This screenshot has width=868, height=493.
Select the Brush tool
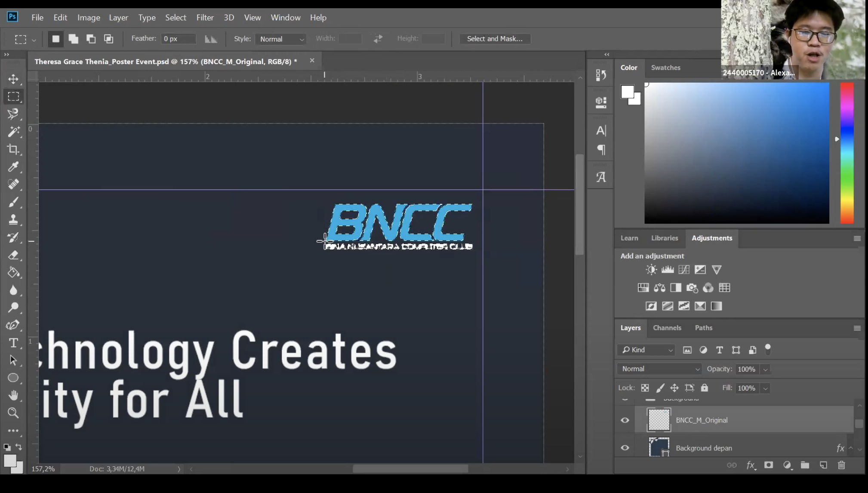tap(13, 202)
